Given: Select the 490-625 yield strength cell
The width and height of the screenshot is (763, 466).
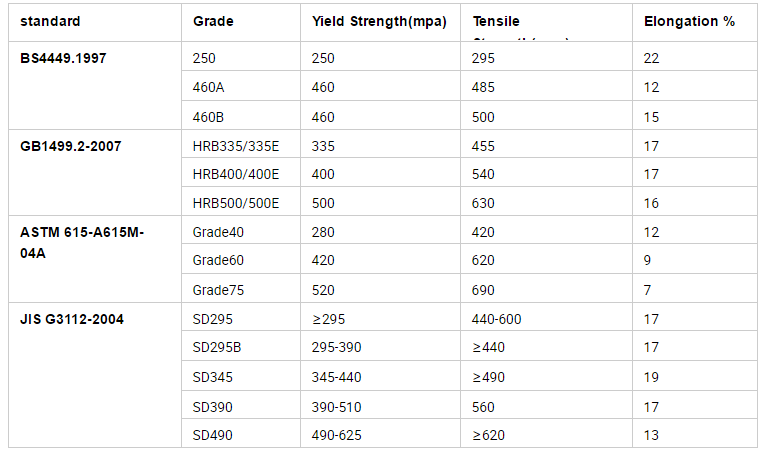Looking at the screenshot, I should [x=381, y=434].
